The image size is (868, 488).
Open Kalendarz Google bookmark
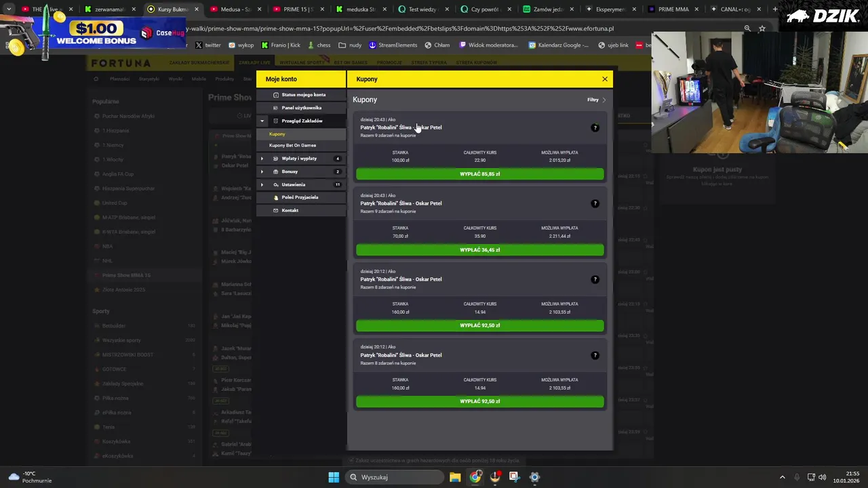coord(558,45)
